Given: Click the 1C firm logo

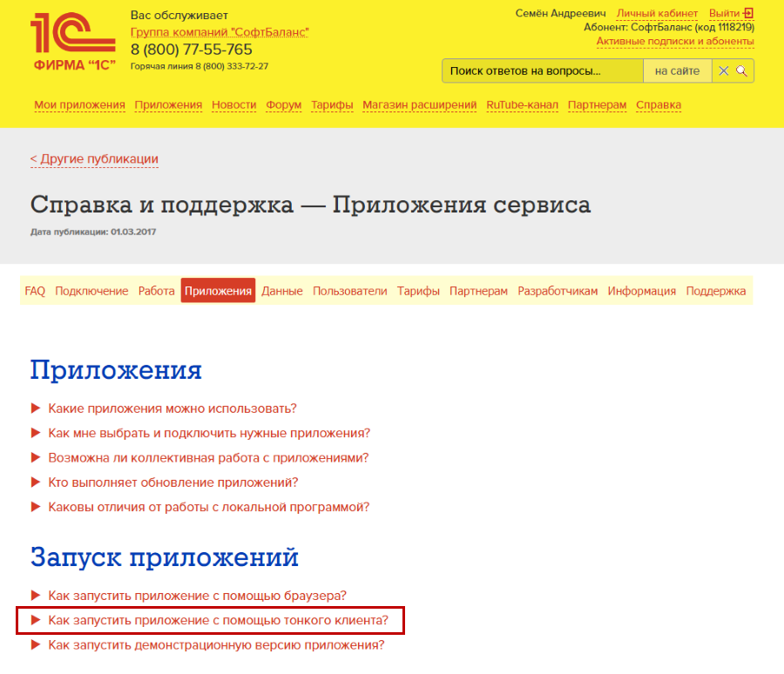Looking at the screenshot, I should point(73,42).
